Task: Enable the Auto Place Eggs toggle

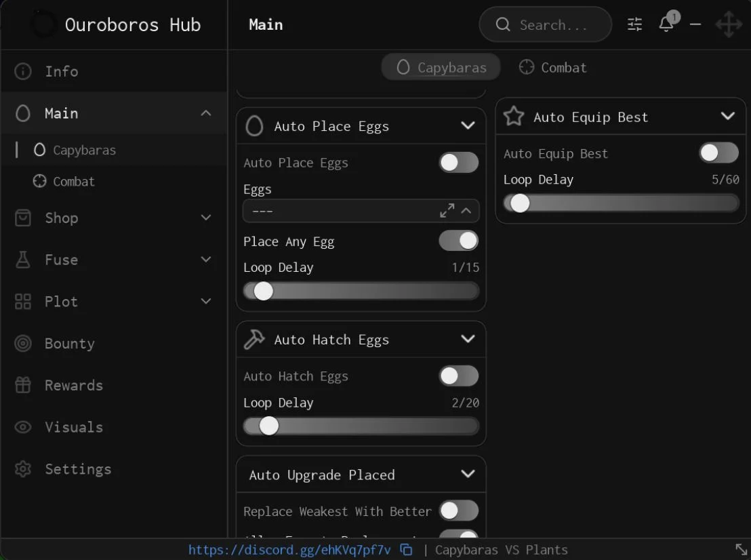Action: (459, 163)
